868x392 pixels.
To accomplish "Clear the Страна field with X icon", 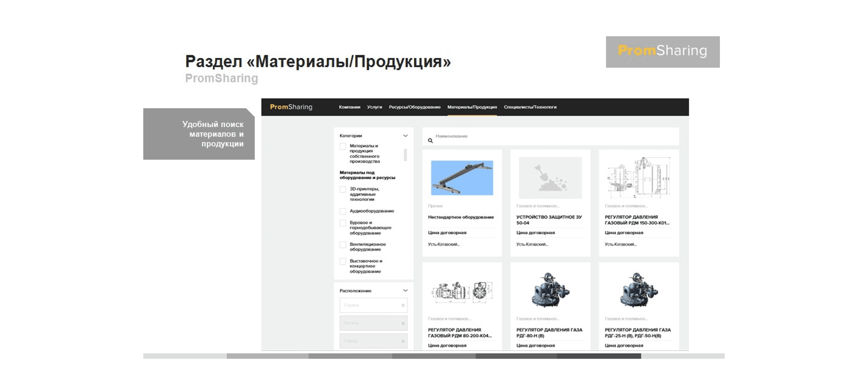I will point(403,305).
